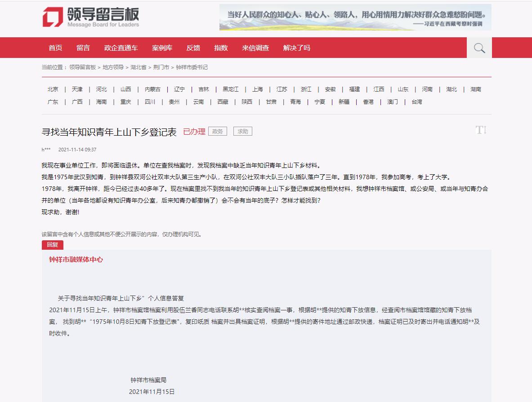Click the 钟祥市融媒体中心 responder name

(x=76, y=260)
